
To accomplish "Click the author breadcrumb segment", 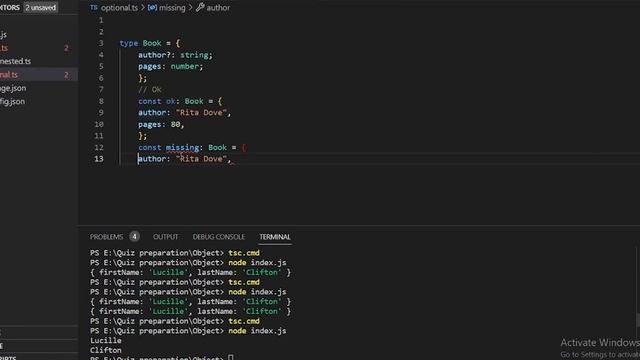I will (x=218, y=8).
